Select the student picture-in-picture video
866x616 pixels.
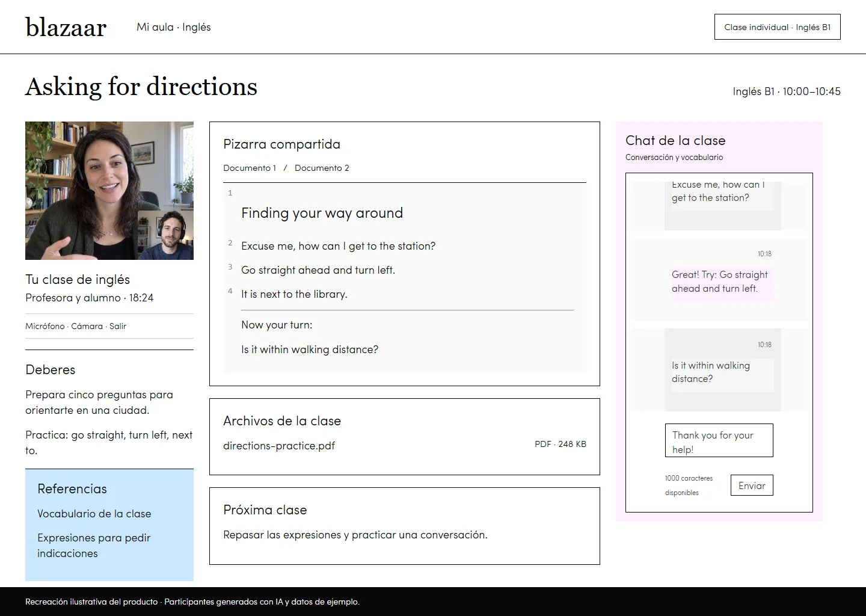(165, 235)
